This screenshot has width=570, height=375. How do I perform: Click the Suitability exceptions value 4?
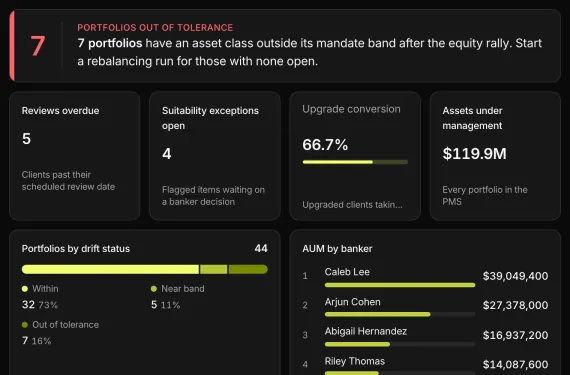(x=166, y=154)
